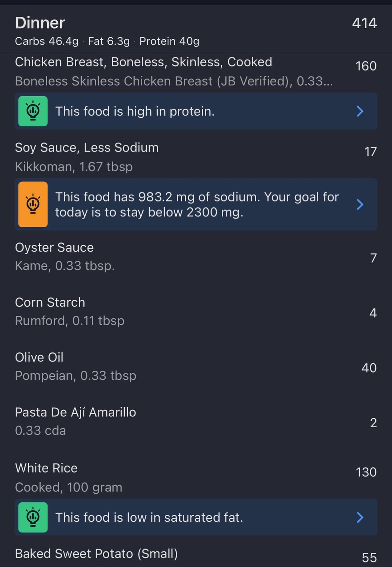Expand the sodium goal insight chevron

[x=360, y=204]
